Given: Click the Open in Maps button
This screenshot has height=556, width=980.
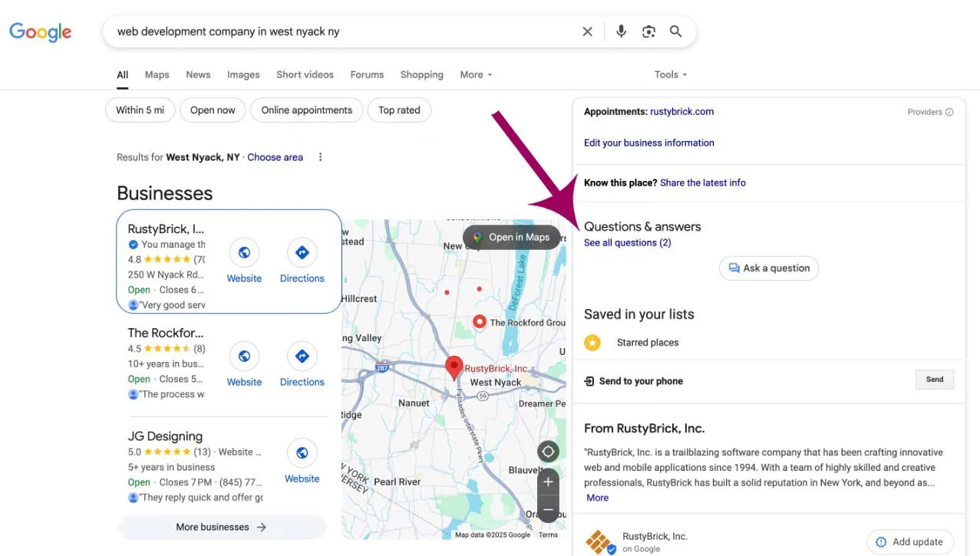Looking at the screenshot, I should (511, 237).
